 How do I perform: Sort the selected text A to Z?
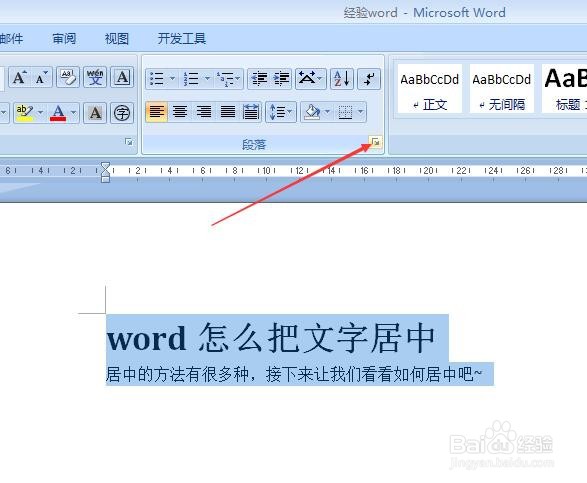tap(342, 79)
